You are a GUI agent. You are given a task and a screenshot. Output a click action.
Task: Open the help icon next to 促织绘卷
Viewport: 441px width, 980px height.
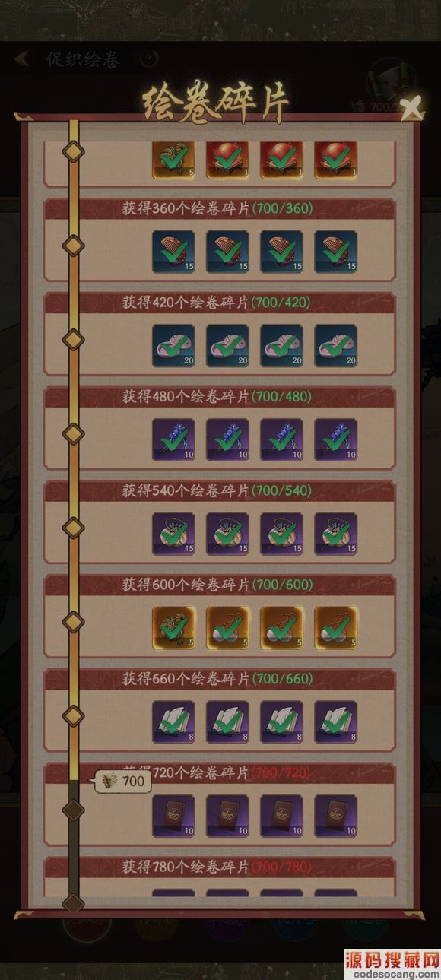pyautogui.click(x=151, y=59)
